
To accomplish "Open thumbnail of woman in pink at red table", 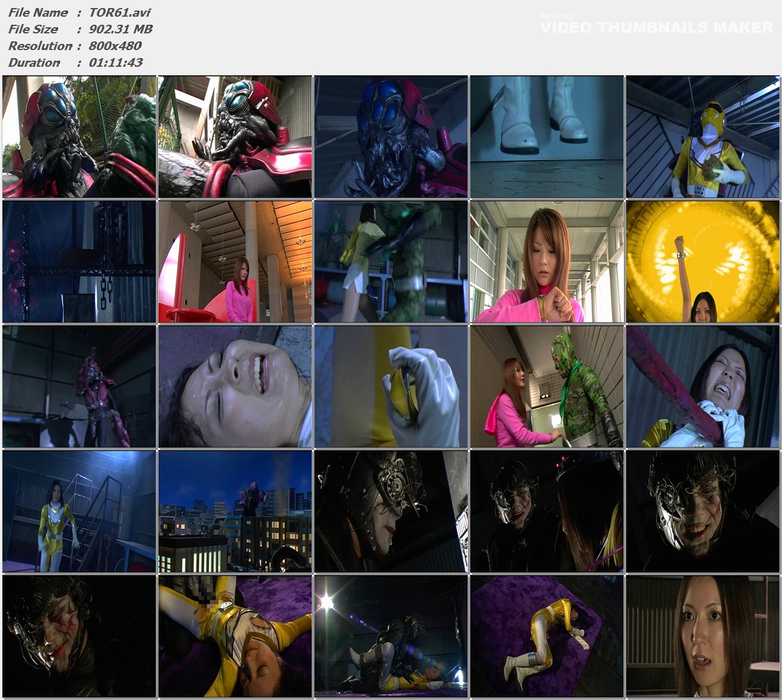I will [235, 262].
